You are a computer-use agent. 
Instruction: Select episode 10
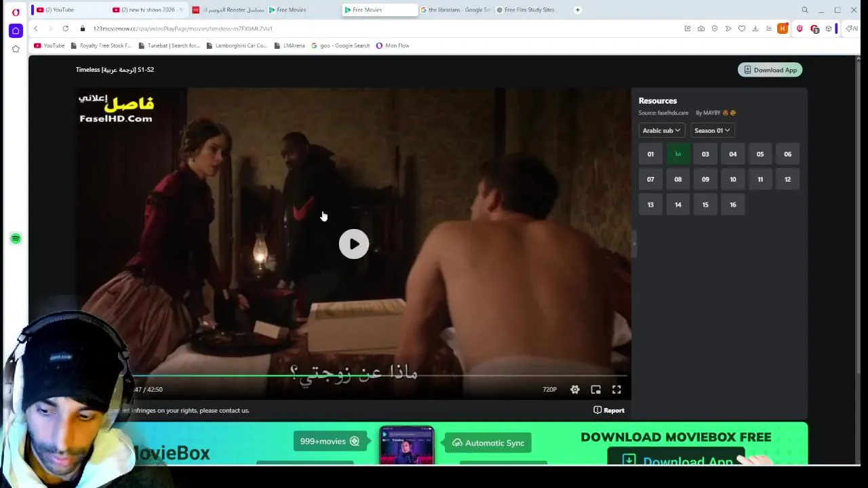(x=733, y=180)
